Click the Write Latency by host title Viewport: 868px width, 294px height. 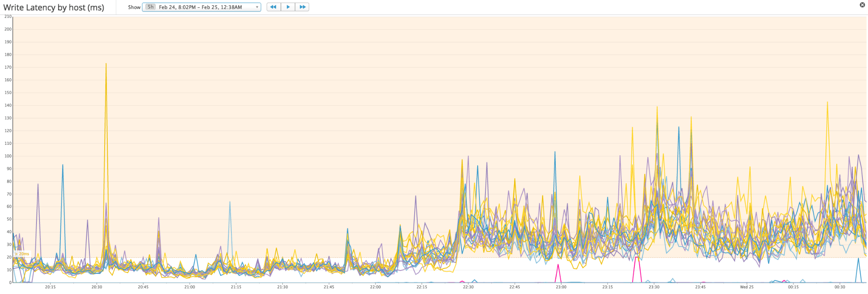54,7
